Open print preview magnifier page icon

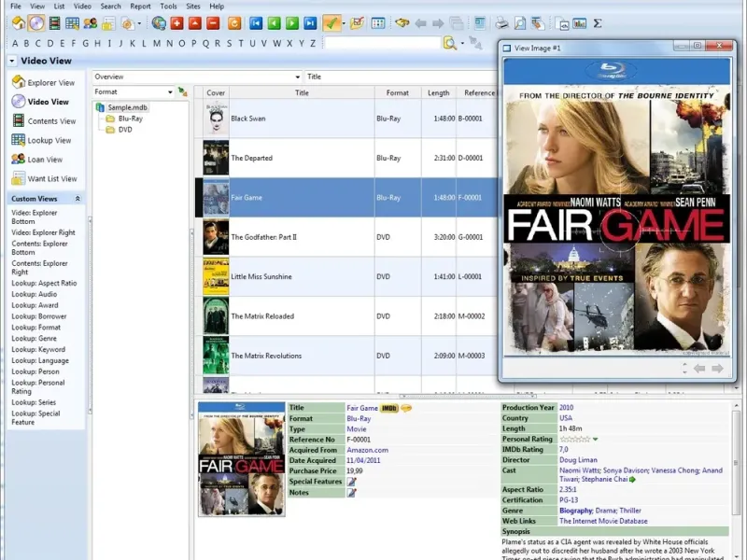pyautogui.click(x=519, y=22)
